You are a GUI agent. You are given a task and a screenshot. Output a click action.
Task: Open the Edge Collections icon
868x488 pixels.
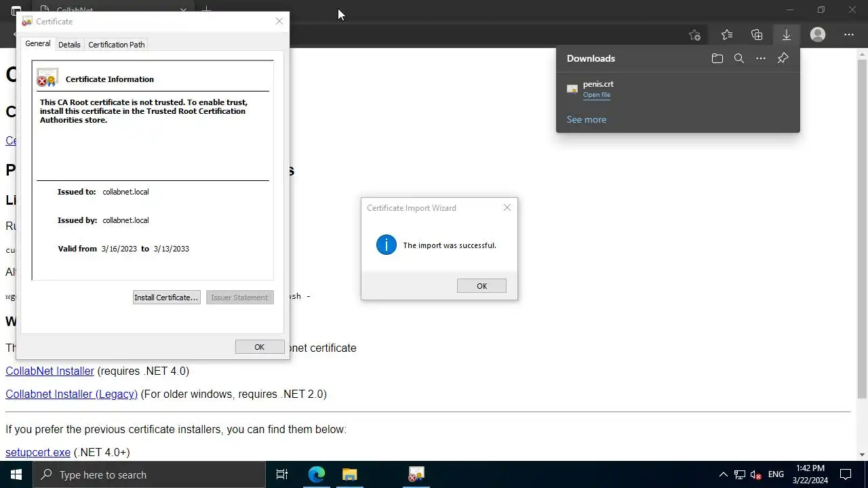coord(757,35)
